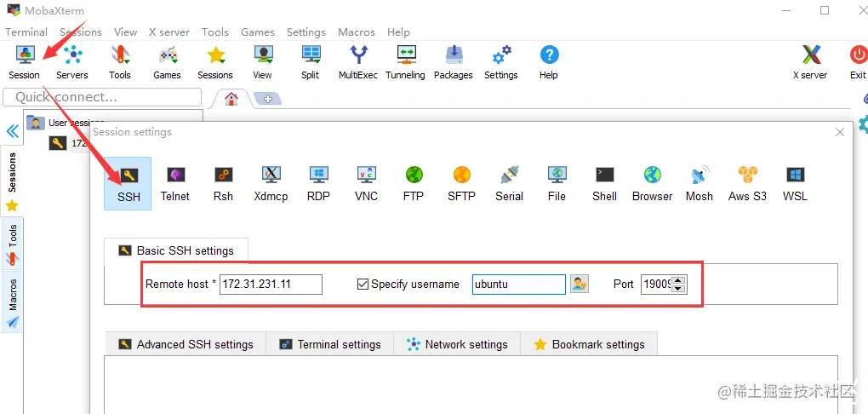Select User sessions folder in tree
Screen dimensions: 868x414
66,123
